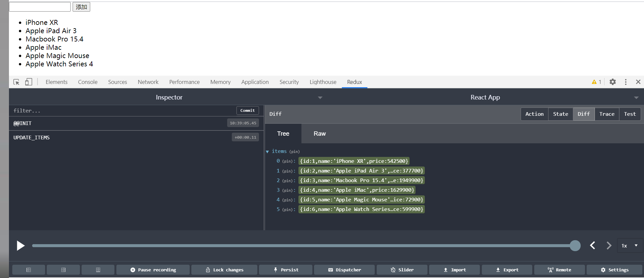The image size is (644, 278).
Task: Click the Export button
Action: coord(507,270)
